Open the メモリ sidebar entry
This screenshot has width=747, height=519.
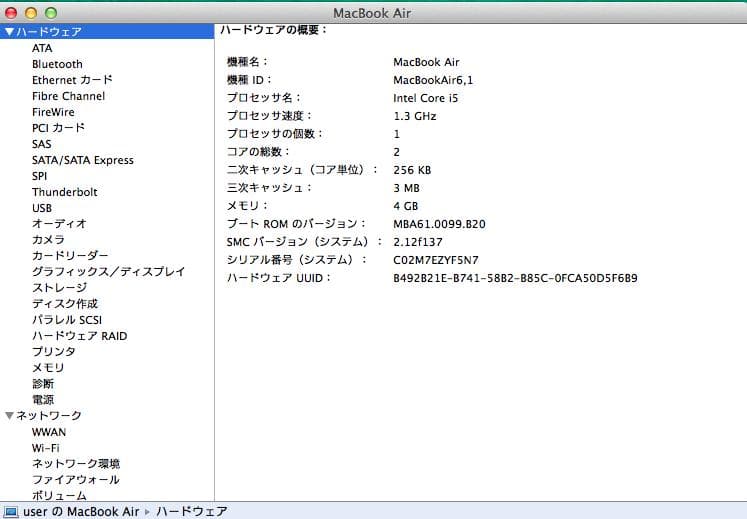pyautogui.click(x=48, y=368)
